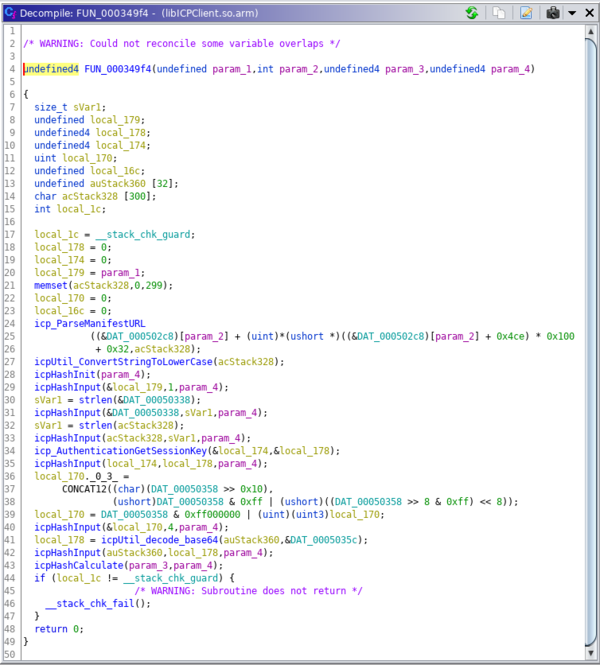The width and height of the screenshot is (600, 665).
Task: Click param_1 in function signature
Action: (232, 69)
